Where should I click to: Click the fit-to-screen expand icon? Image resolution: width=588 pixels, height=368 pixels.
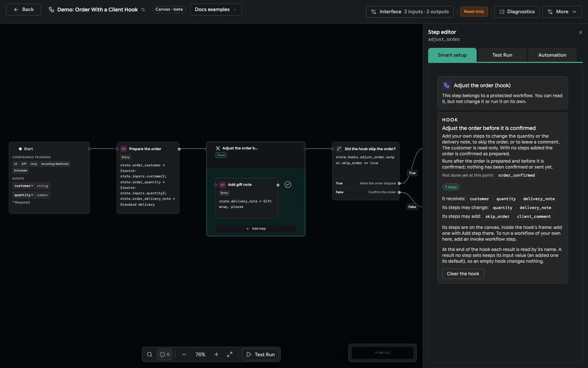[x=230, y=354]
